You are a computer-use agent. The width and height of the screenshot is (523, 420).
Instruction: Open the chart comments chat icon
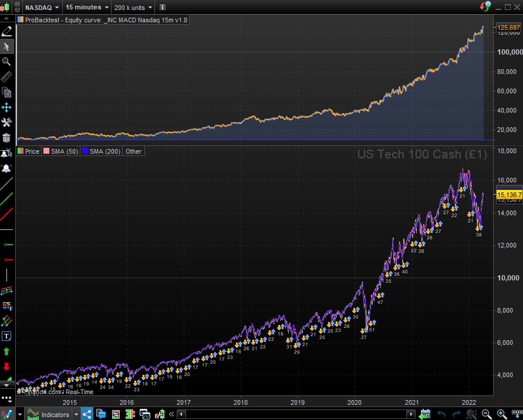(101, 415)
